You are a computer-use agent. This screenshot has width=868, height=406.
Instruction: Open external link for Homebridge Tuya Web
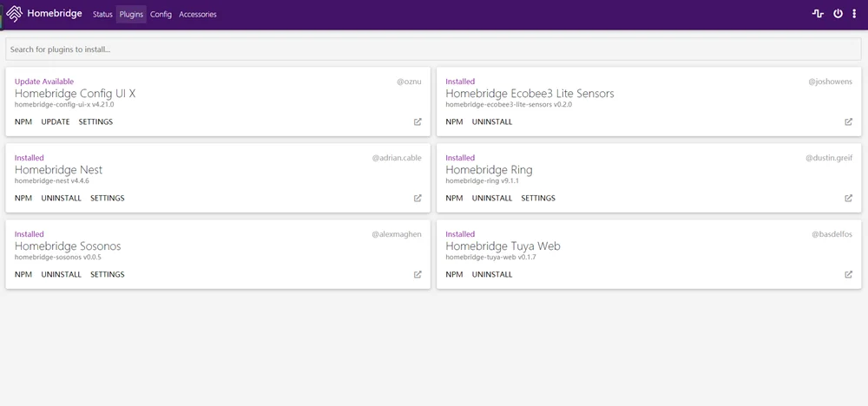[x=848, y=274]
